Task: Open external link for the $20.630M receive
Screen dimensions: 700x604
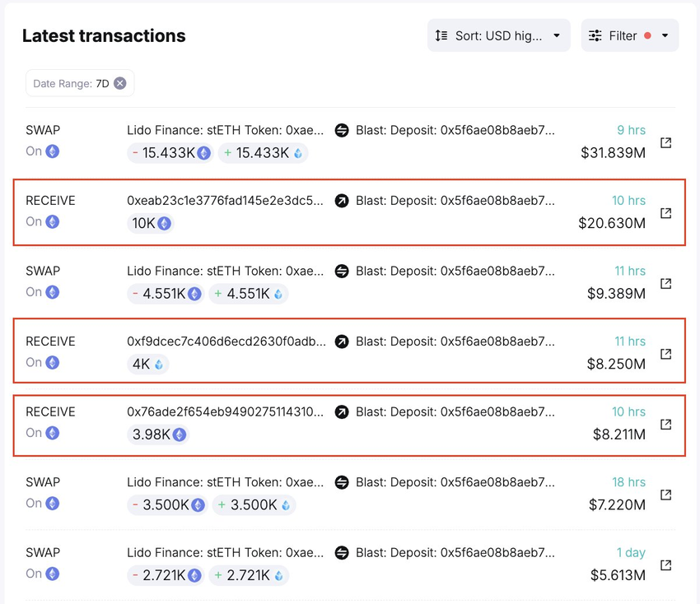Action: coord(666,213)
